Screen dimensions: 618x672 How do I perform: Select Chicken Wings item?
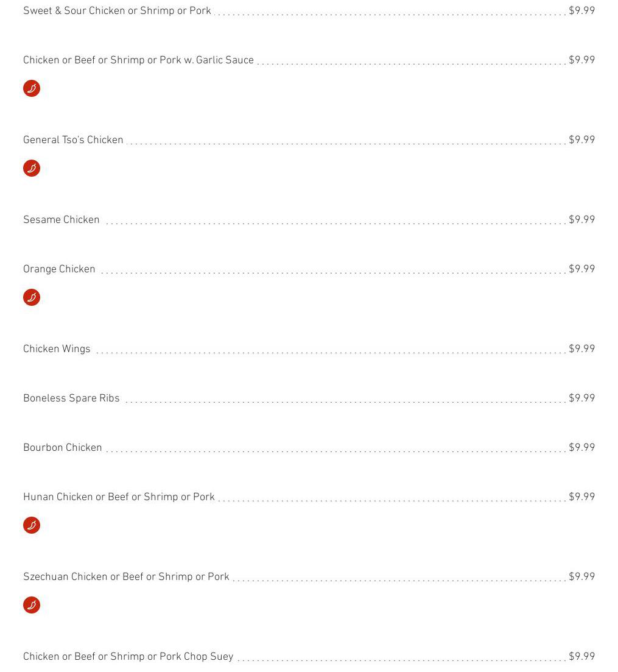[57, 349]
